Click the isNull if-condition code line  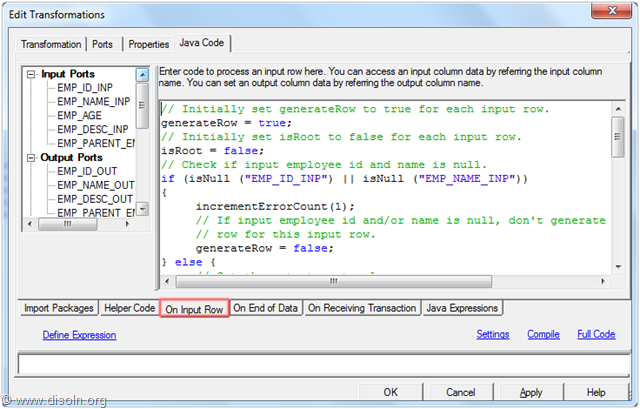pyautogui.click(x=344, y=178)
